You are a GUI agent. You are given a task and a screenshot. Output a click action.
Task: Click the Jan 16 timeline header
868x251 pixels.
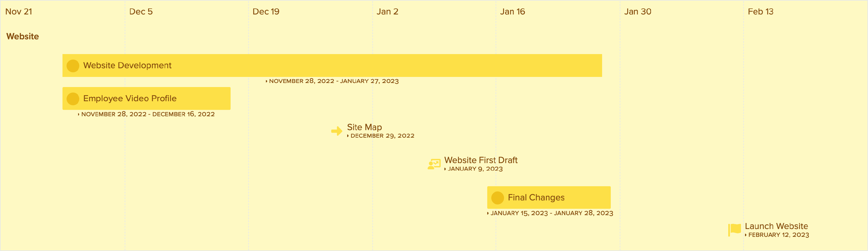[512, 12]
